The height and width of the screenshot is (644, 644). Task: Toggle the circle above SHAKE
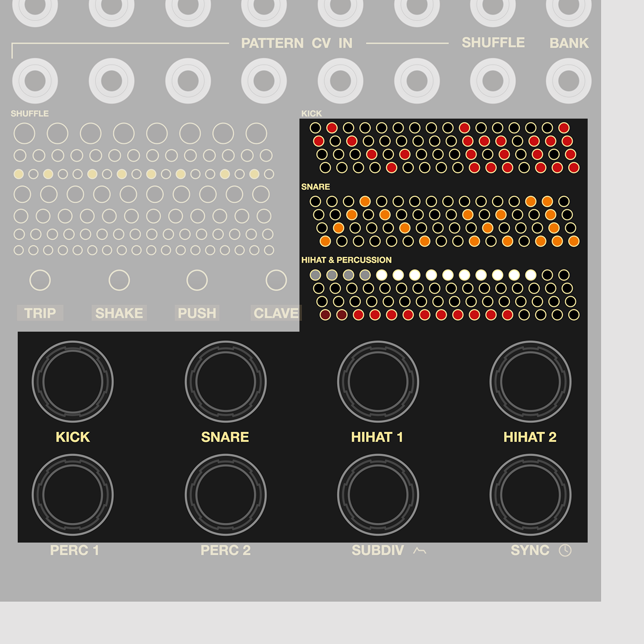click(119, 280)
